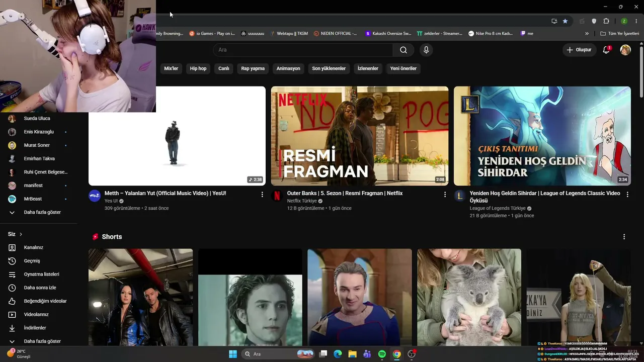
Task: Open the Netflix Türkiye channel avatar
Action: click(x=276, y=196)
